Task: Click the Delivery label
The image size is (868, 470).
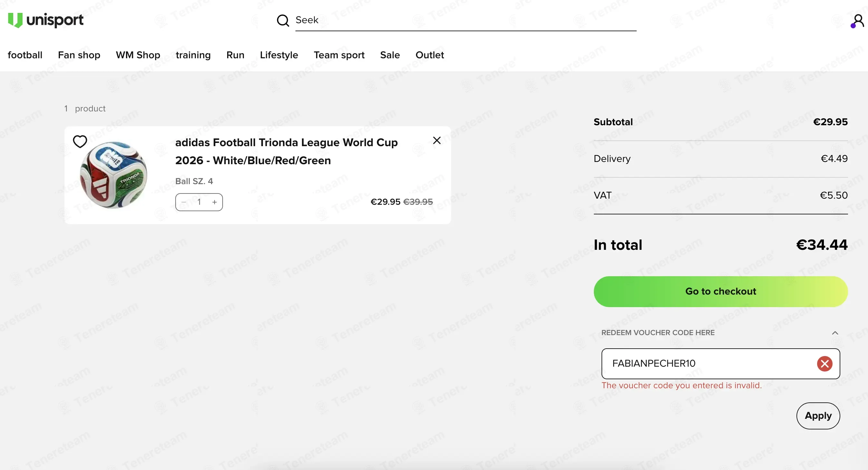Action: 612,159
